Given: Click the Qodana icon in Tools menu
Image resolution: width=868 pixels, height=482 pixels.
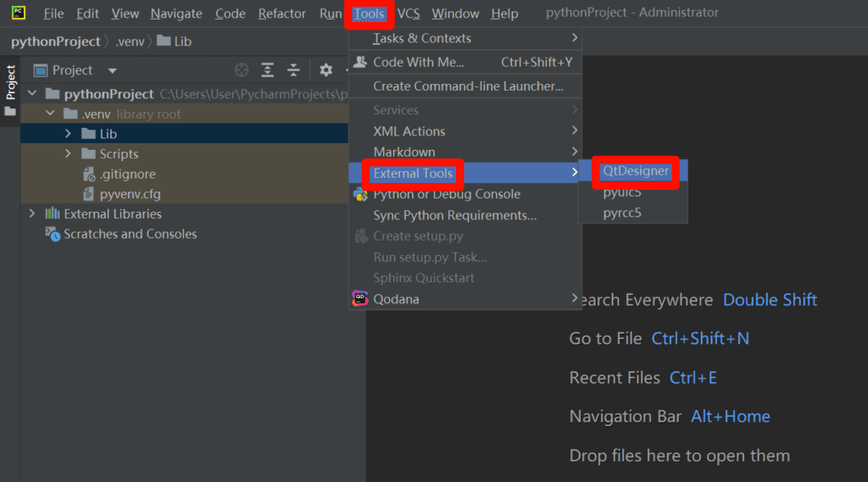Looking at the screenshot, I should click(x=360, y=299).
